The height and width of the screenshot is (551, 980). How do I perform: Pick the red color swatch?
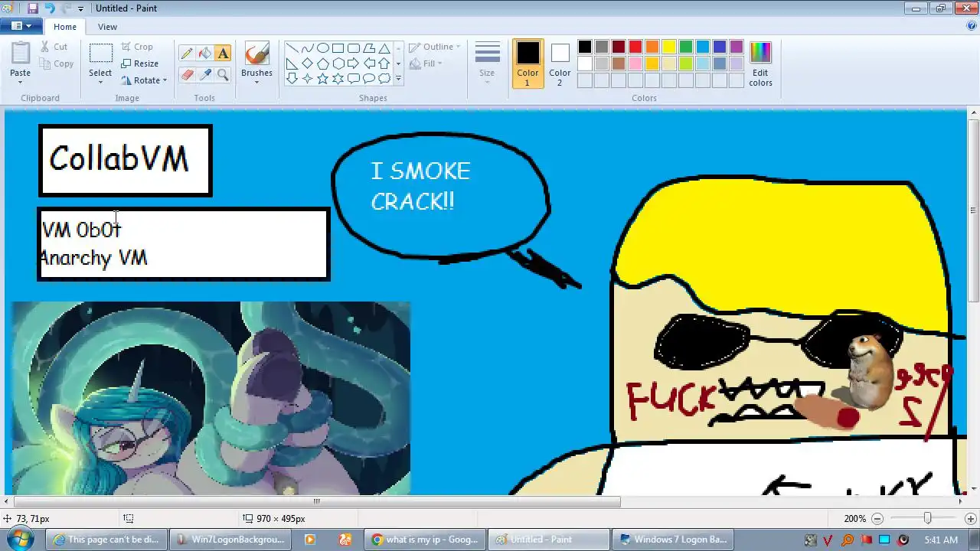635,47
